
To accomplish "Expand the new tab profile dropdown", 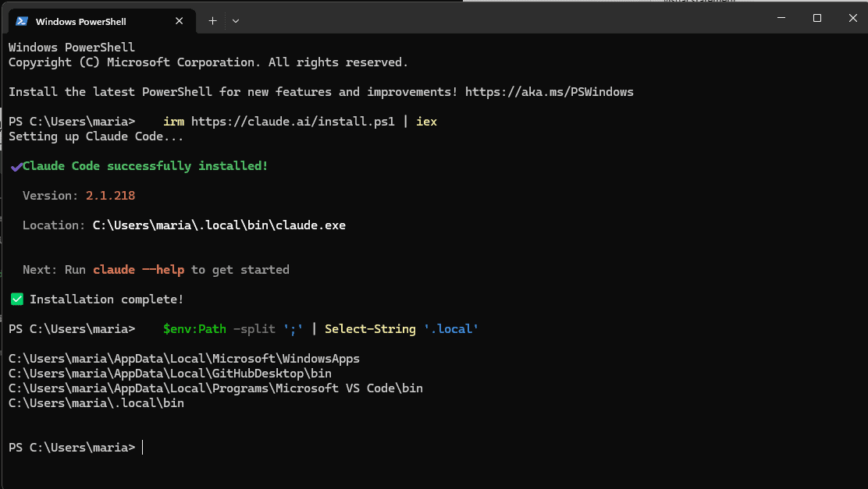I will point(236,21).
